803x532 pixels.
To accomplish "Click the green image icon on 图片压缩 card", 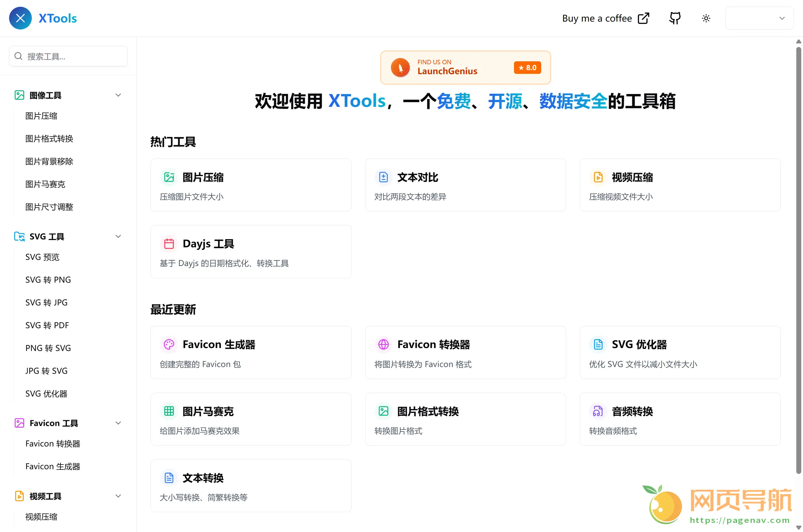I will point(169,177).
